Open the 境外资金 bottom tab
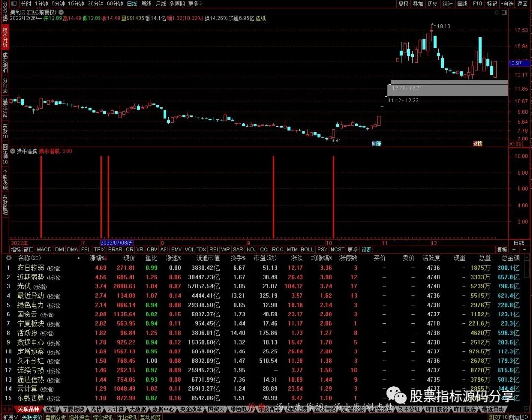Viewport: 532px width, 420px height. (79, 417)
